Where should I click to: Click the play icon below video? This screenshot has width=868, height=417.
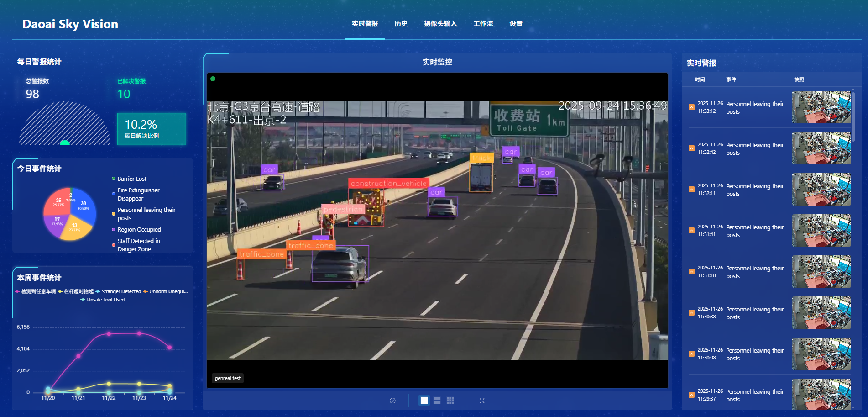(x=392, y=401)
